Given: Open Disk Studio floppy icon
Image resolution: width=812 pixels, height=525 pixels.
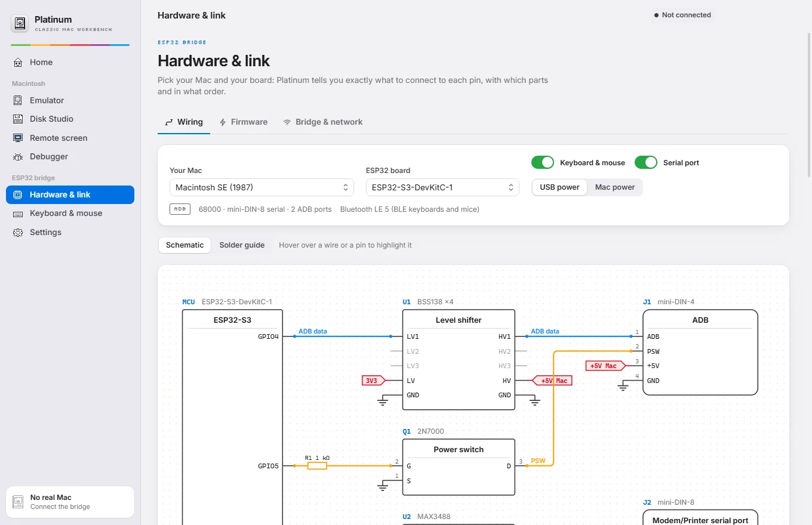Looking at the screenshot, I should pyautogui.click(x=18, y=119).
